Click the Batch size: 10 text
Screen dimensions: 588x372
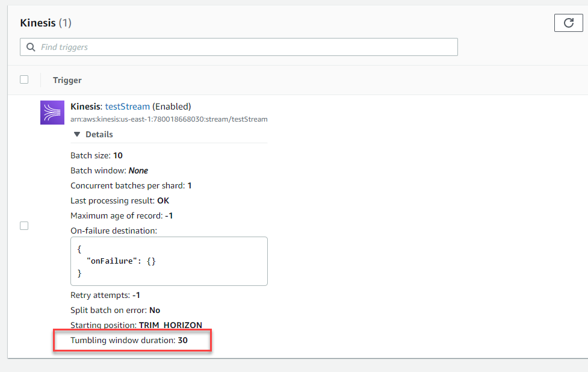tap(96, 156)
